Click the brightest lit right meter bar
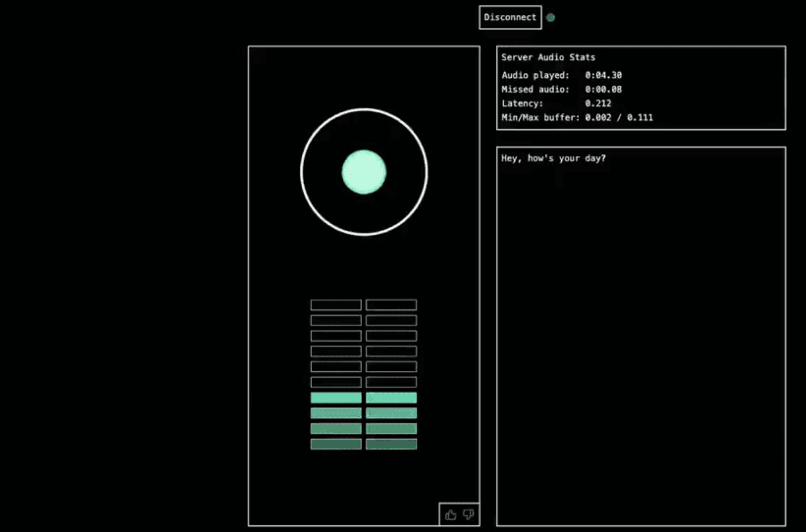Viewport: 806px width, 532px height. click(391, 398)
